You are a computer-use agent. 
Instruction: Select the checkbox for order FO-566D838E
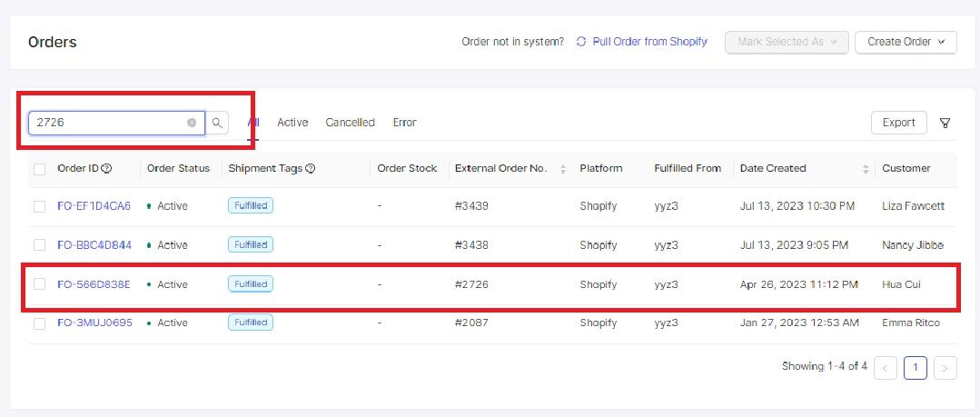(x=39, y=284)
